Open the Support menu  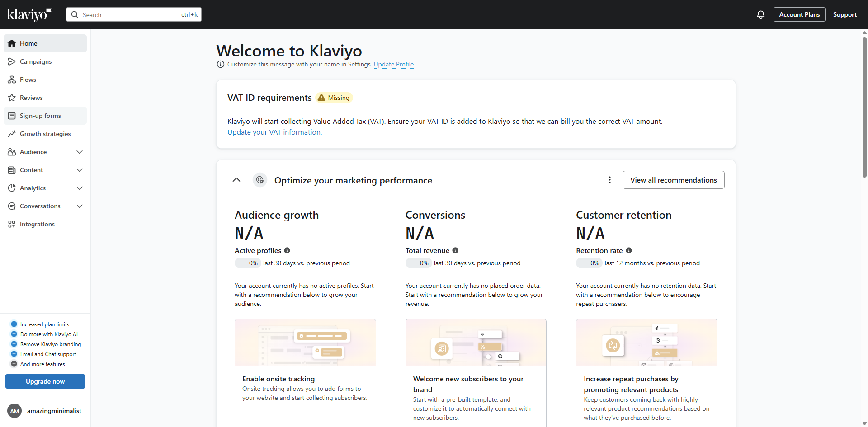[x=845, y=14]
